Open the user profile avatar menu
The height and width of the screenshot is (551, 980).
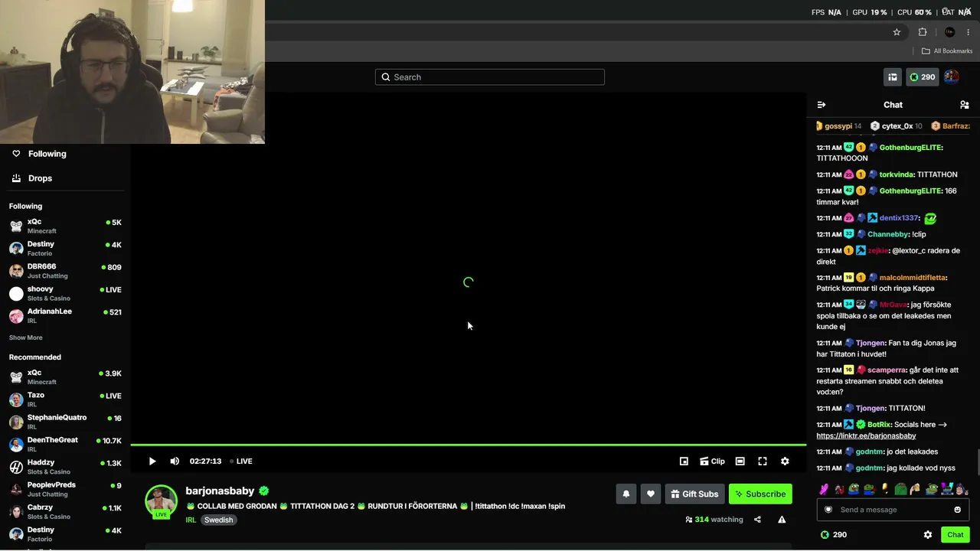[x=952, y=77]
